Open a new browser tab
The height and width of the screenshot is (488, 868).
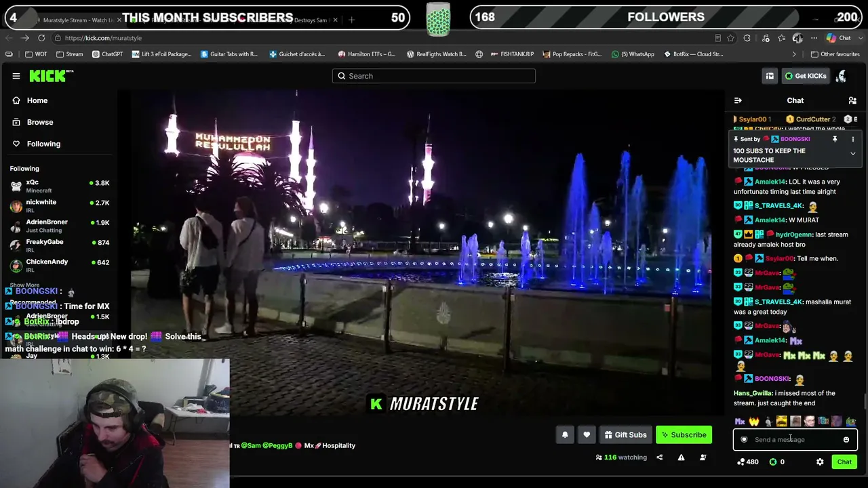point(351,20)
